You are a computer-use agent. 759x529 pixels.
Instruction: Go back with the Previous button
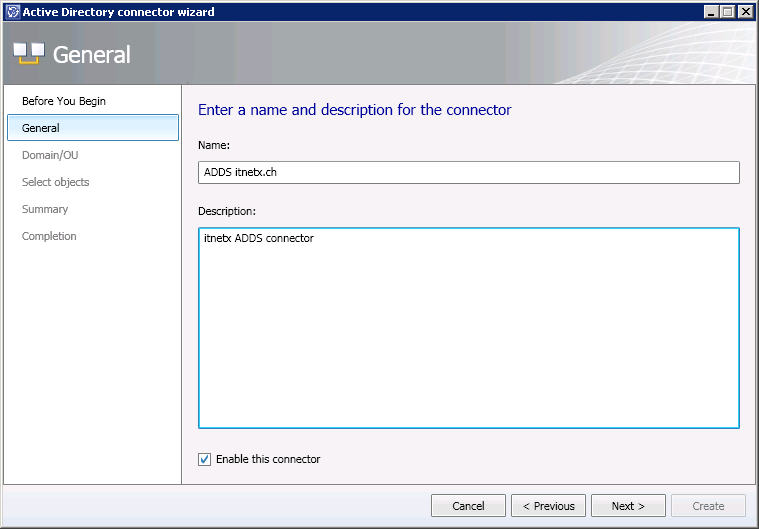point(549,506)
